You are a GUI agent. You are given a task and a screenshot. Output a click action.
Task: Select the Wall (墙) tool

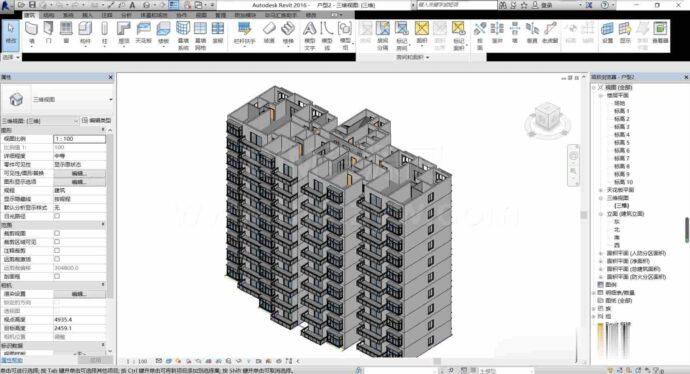click(x=31, y=33)
